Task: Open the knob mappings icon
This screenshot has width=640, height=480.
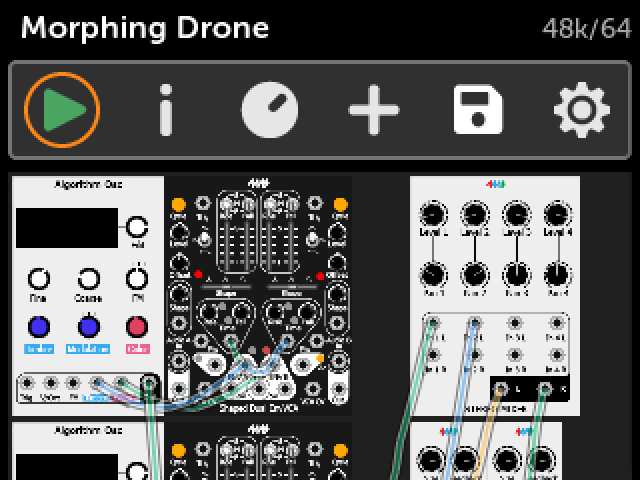Action: [270, 109]
